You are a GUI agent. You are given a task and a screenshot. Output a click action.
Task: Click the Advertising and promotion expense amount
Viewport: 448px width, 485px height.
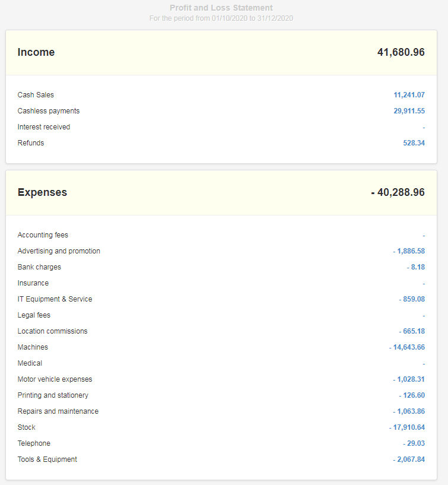(x=409, y=251)
